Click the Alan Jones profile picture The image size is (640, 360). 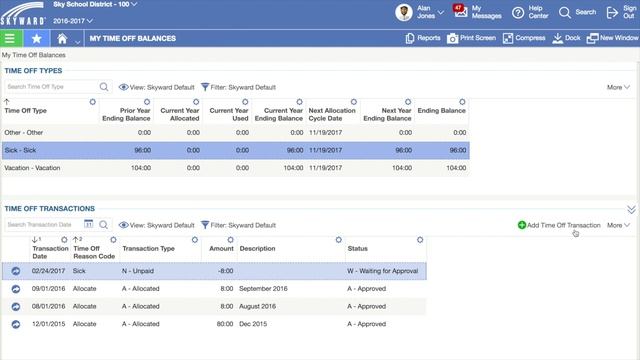pos(404,13)
